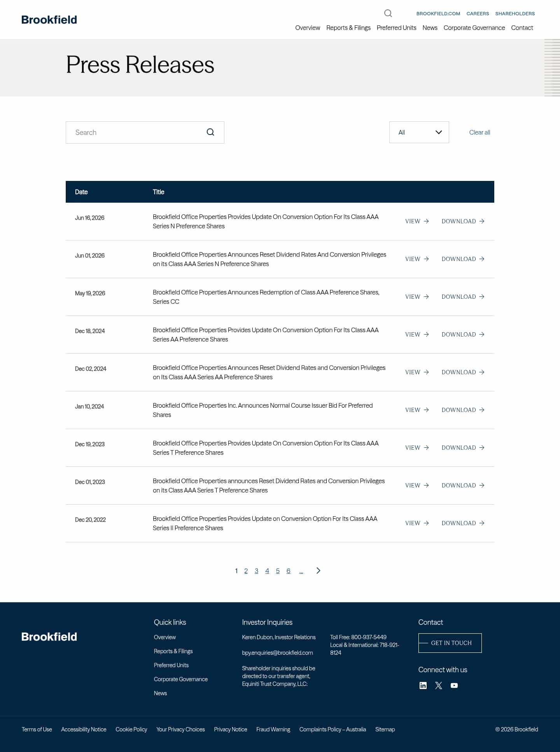Click the Brookfield logo in the header

[49, 20]
